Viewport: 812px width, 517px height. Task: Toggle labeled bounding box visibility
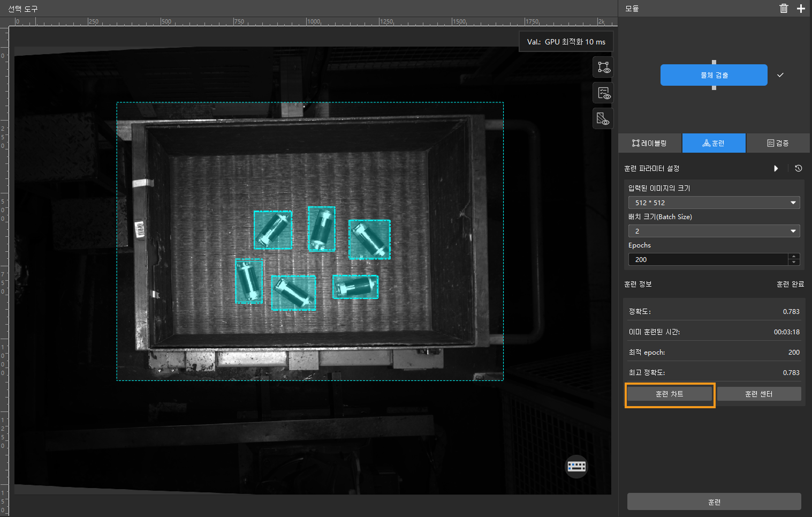pos(603,68)
